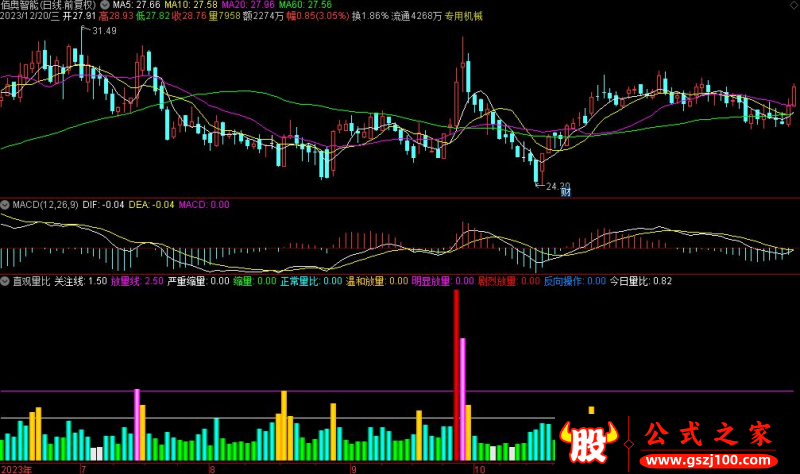This screenshot has width=800, height=474.
Task: Click the purple MACD: 0.00 value
Action: pos(204,205)
